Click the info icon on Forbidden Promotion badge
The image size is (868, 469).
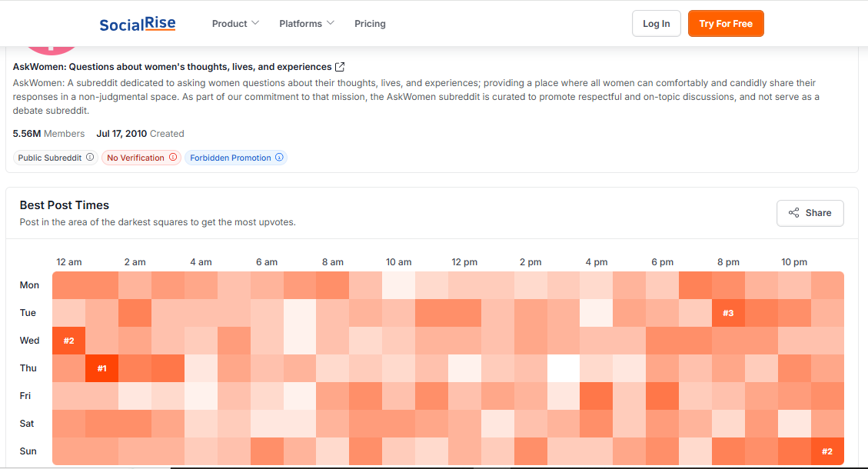[280, 158]
